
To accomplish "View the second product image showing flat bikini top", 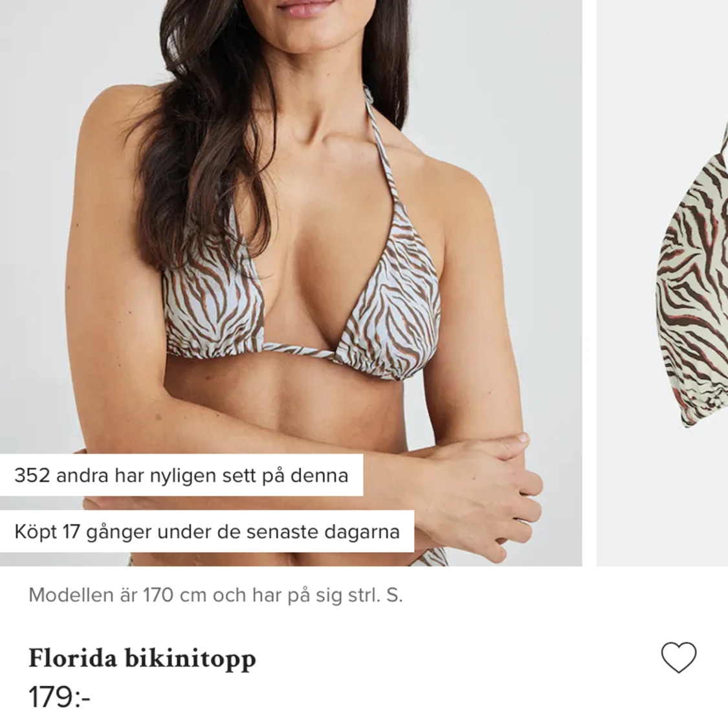I will (662, 283).
